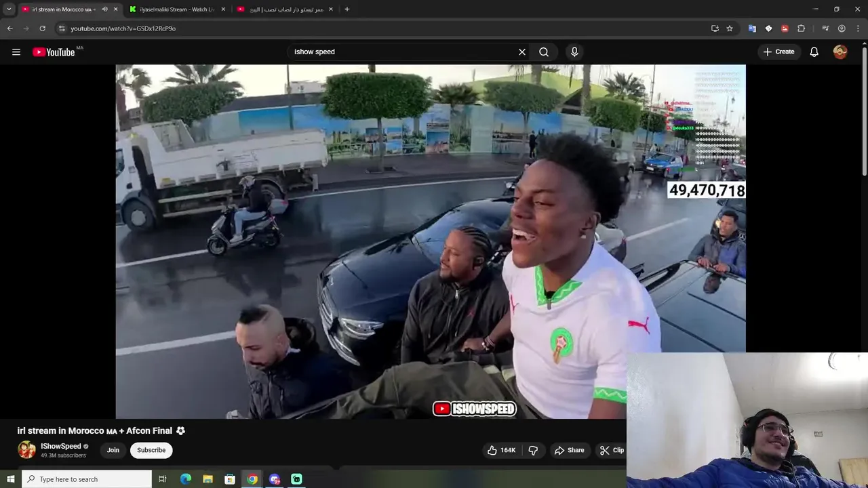This screenshot has height=488, width=868.
Task: Open Task View in the taskbar
Action: pyautogui.click(x=163, y=479)
